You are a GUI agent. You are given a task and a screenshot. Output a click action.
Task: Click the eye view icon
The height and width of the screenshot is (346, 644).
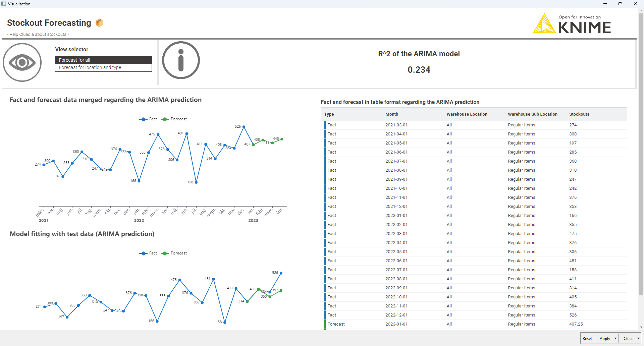[22, 62]
